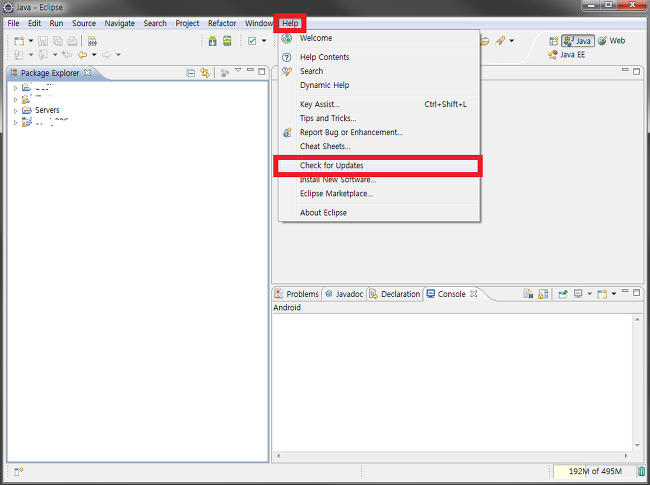
Task: Click the Print toolbar icon
Action: pyautogui.click(x=73, y=41)
